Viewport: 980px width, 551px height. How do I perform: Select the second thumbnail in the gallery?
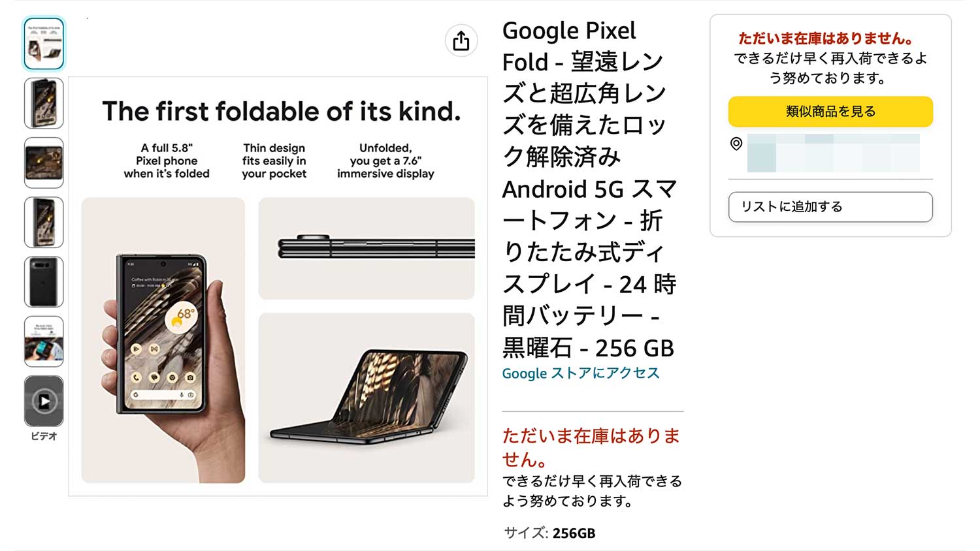(x=44, y=103)
